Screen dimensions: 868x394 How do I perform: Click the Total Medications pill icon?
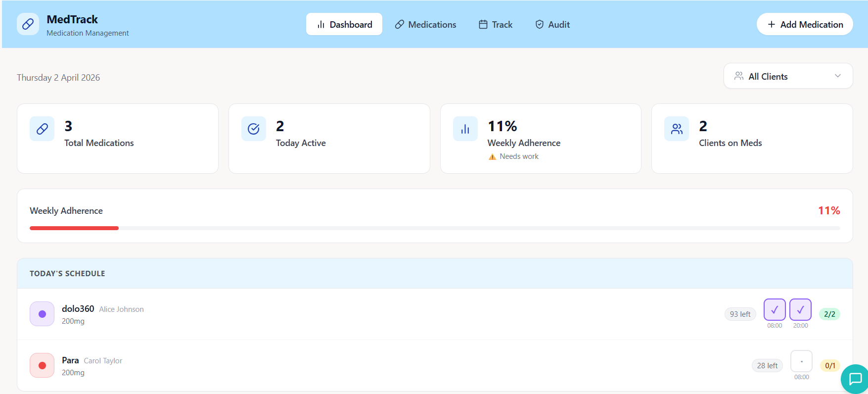click(x=42, y=129)
